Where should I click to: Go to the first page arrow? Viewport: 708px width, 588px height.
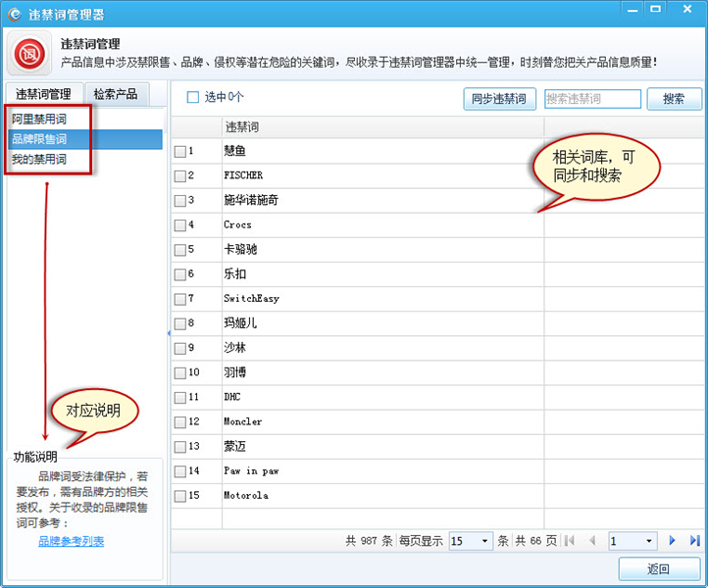click(x=570, y=540)
